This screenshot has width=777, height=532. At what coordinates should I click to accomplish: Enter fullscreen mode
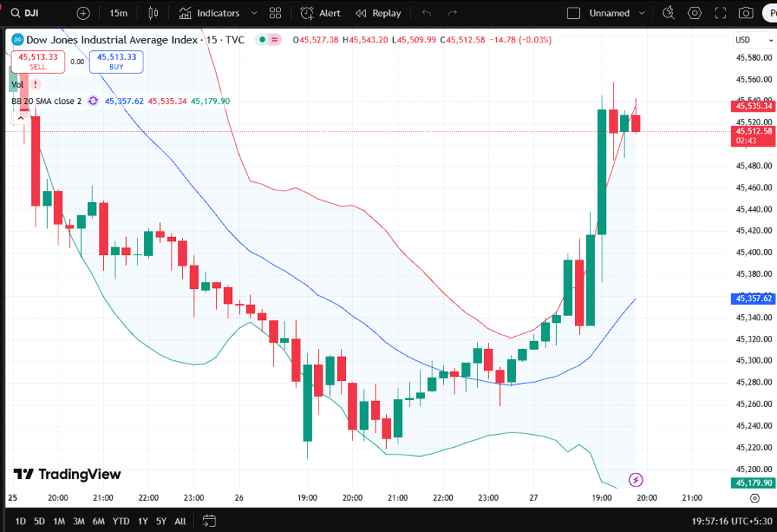[720, 14]
